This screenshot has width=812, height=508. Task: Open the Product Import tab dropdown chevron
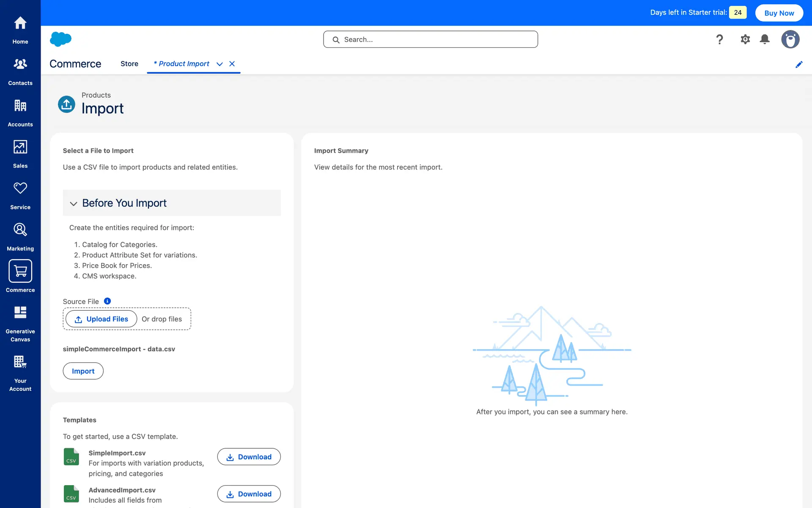pos(219,64)
